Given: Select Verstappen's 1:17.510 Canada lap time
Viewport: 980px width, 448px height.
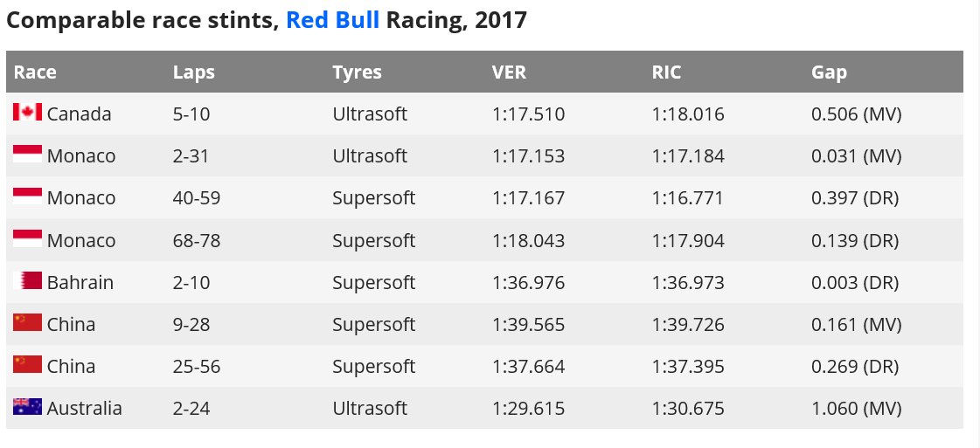Looking at the screenshot, I should pos(528,114).
